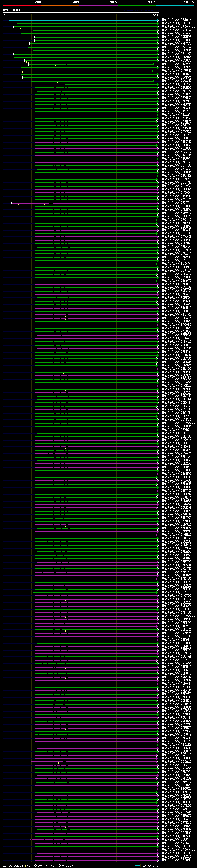The image size is (197, 868).
Task: Click the orange ~40% identity legend segment
Action: tap(60, 6)
